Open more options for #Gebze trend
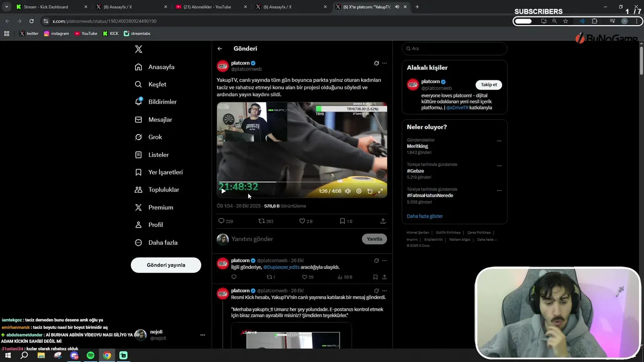Screen dimensions: 644x362 (x=499, y=166)
